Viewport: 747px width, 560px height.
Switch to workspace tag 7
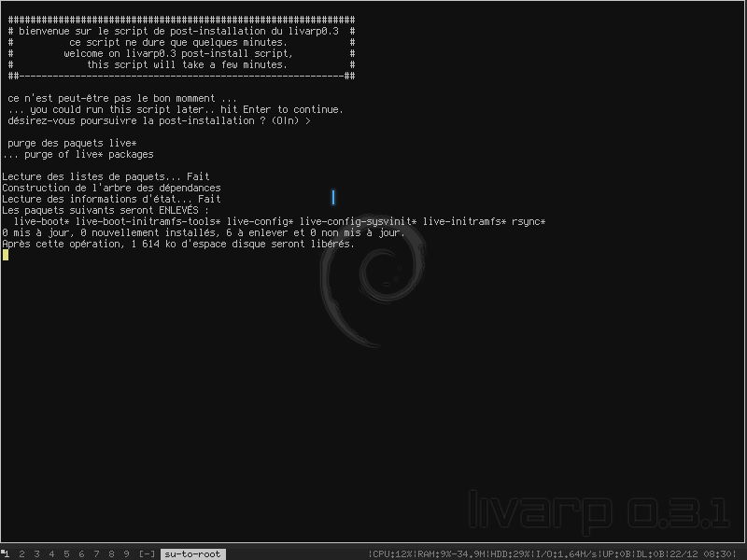pyautogui.click(x=96, y=553)
